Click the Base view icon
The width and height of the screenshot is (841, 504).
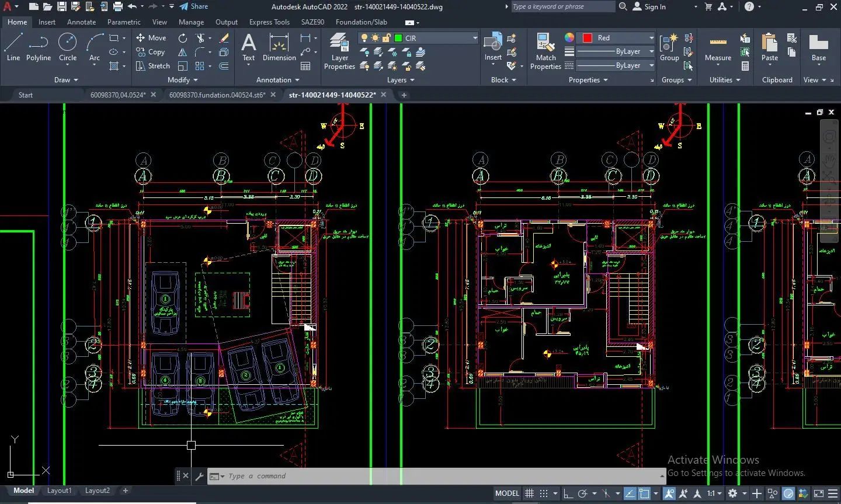[819, 47]
